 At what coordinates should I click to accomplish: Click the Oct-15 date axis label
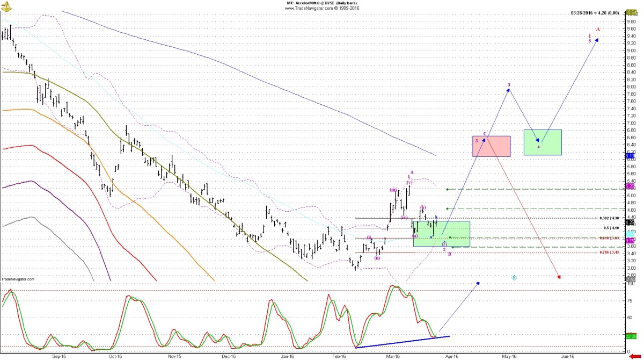[x=116, y=356]
